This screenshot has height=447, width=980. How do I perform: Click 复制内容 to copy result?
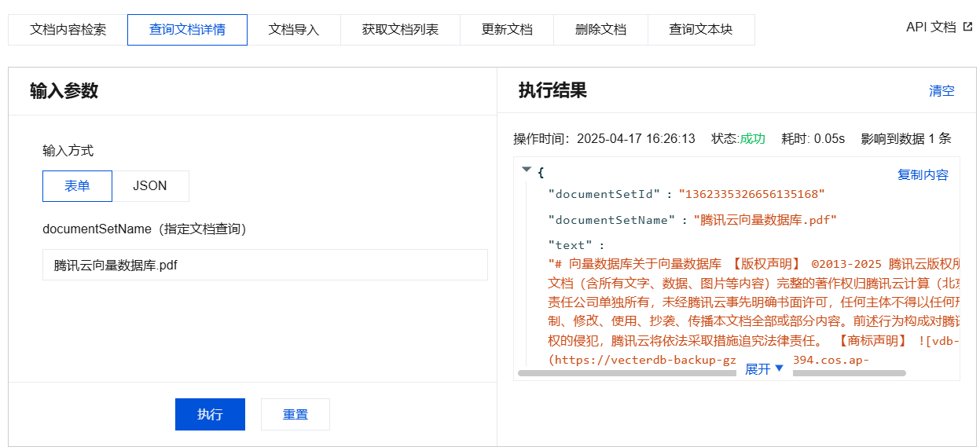click(923, 175)
